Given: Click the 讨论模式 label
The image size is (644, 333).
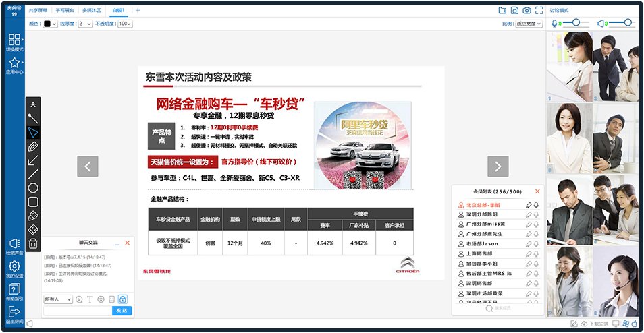Looking at the screenshot, I should 560,11.
